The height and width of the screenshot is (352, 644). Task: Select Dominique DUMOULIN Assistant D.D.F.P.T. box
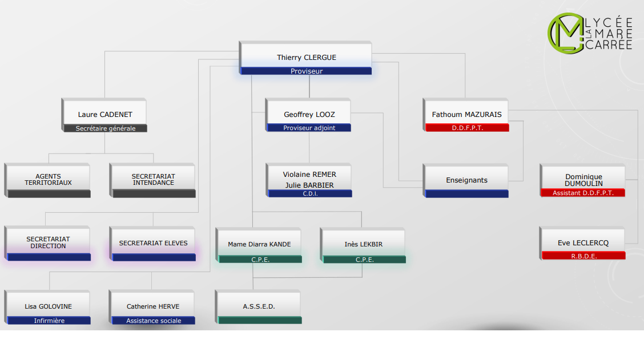click(583, 180)
